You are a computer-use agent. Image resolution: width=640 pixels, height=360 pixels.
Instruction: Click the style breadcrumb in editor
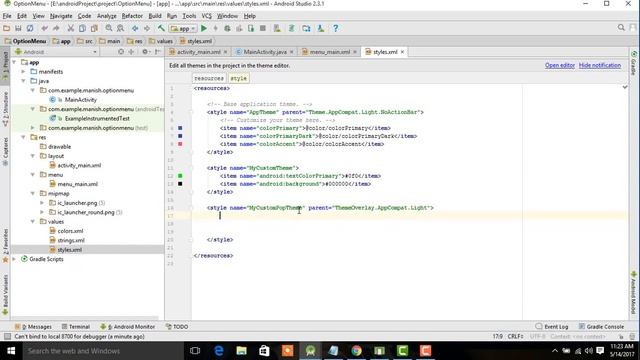(238, 78)
